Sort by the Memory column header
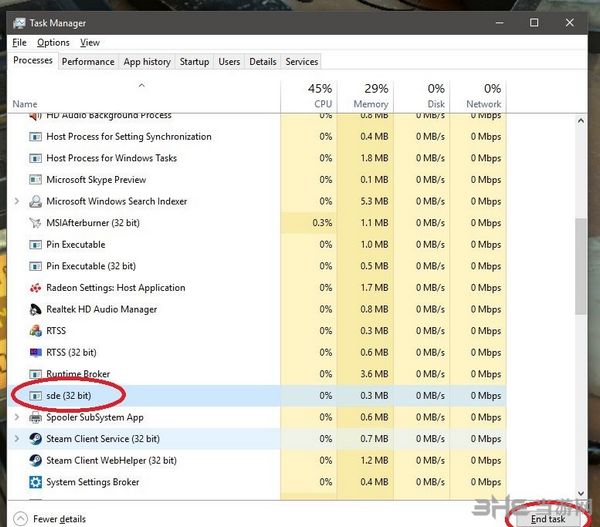The height and width of the screenshot is (527, 600). pyautogui.click(x=365, y=96)
